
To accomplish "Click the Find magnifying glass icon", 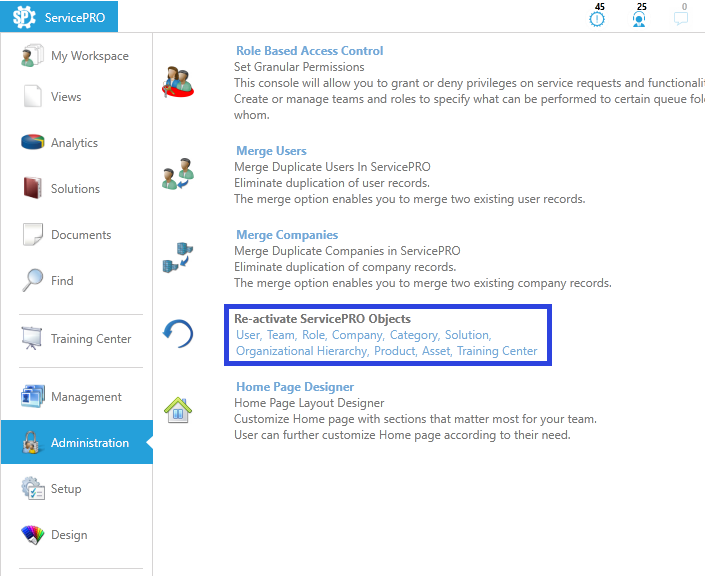I will (x=32, y=280).
